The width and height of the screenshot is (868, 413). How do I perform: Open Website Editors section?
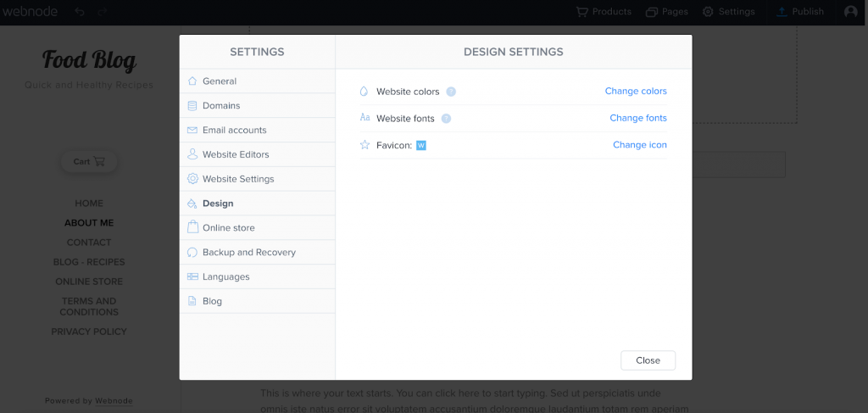pos(236,154)
